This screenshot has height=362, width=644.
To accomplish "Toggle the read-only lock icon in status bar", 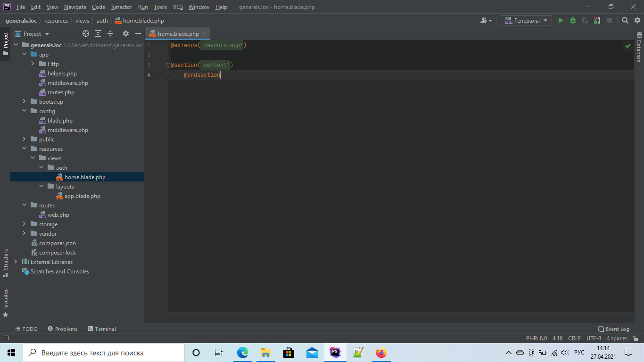I will 635,338.
